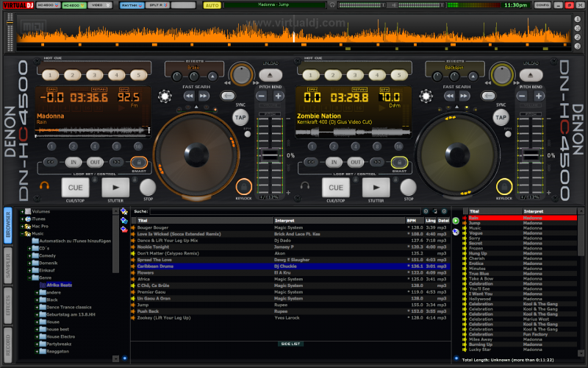Sort playlist by Interpret column header
Screen dimensions: 588x368
point(549,211)
